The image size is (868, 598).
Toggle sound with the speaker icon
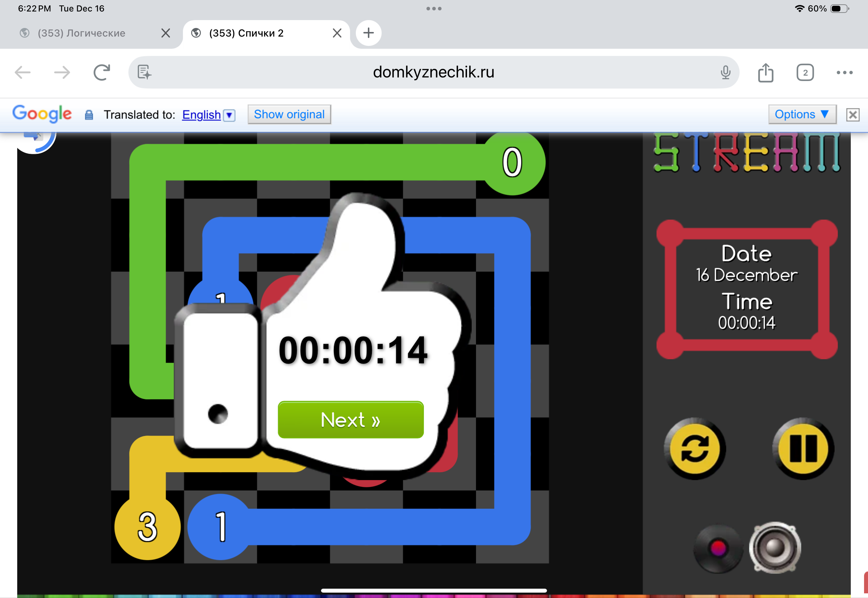(775, 547)
